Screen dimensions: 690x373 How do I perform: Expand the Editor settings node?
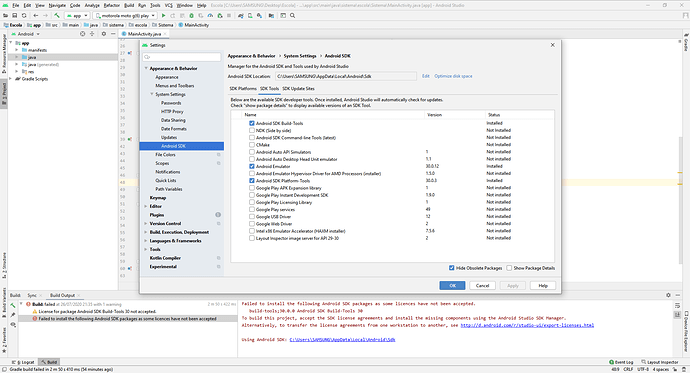point(146,206)
